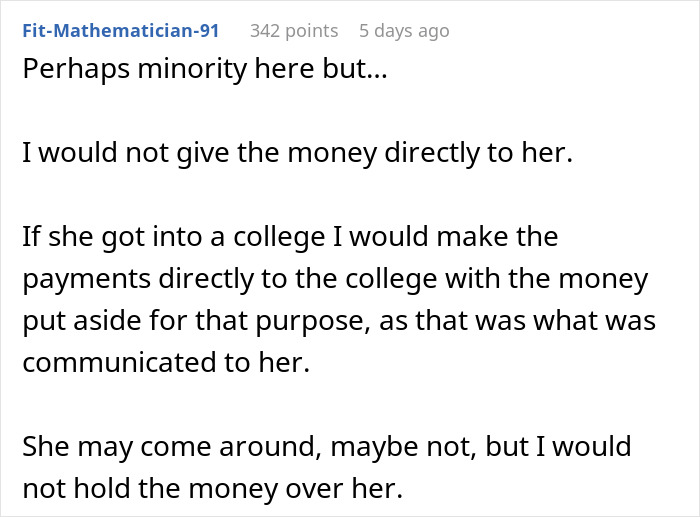Click the line 'communicated to her.'
The width and height of the screenshot is (700, 517).
167,361
